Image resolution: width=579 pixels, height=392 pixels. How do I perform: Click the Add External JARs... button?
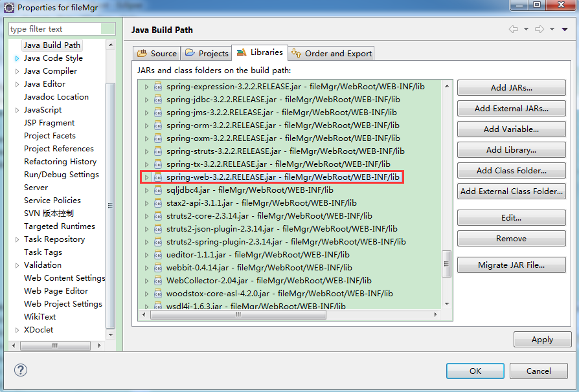point(512,109)
